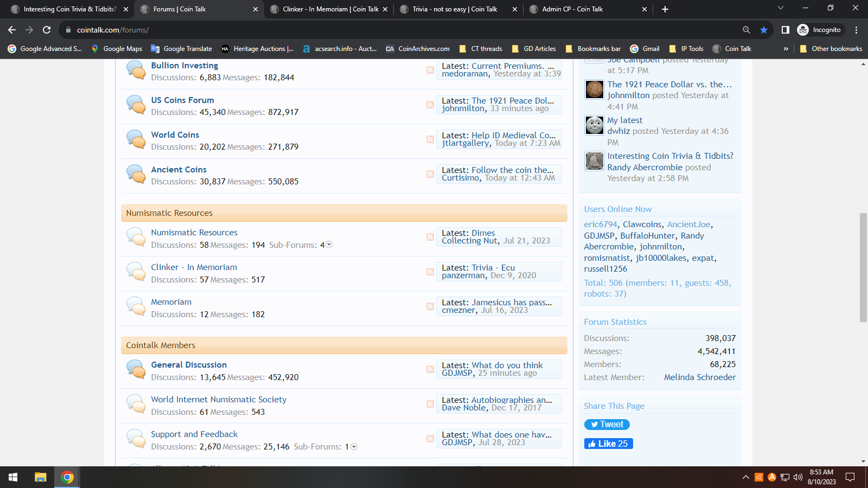
Task: Click RSS feed icon for General Discussion
Action: (430, 369)
